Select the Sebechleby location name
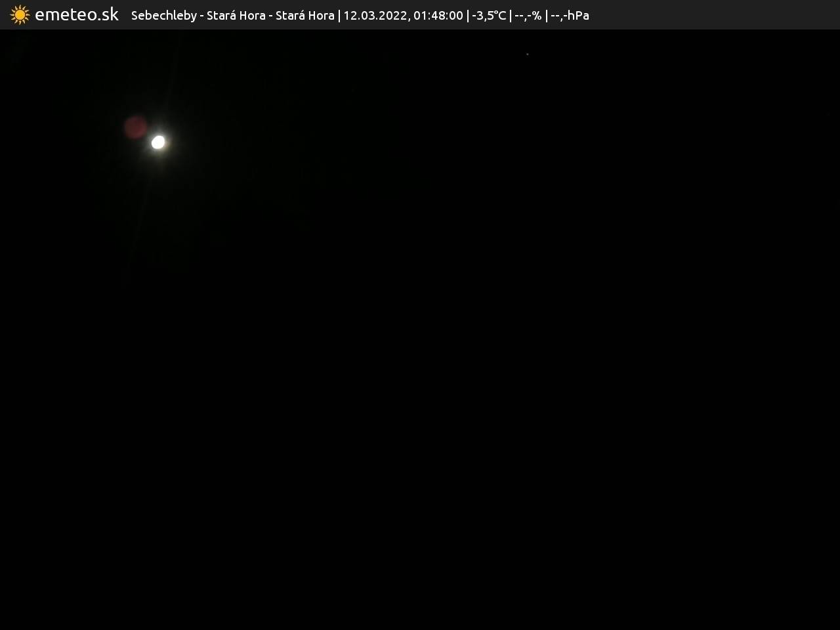The width and height of the screenshot is (840, 630). coord(163,15)
